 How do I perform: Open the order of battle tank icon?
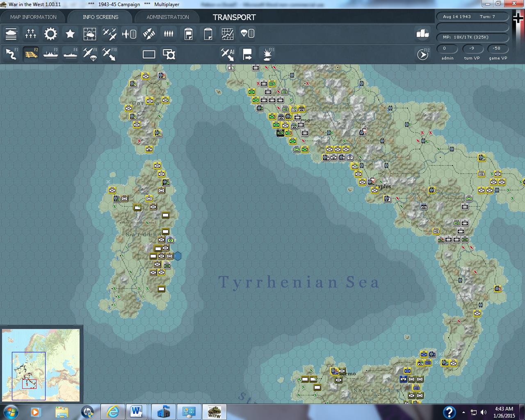(11, 34)
